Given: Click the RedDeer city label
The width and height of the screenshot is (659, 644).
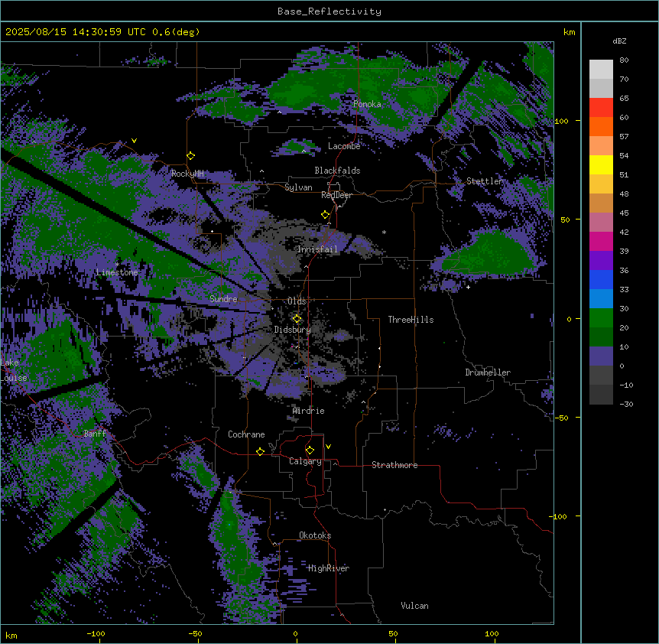Looking at the screenshot, I should click(336, 195).
